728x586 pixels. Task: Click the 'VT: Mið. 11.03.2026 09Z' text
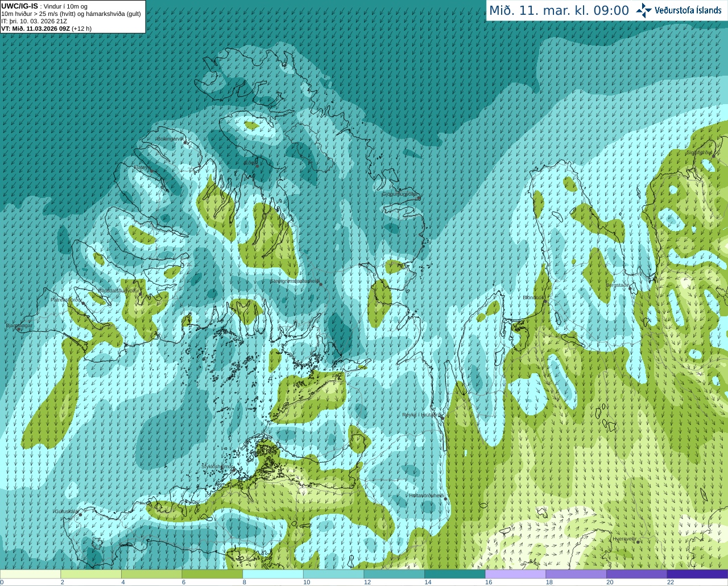35,28
